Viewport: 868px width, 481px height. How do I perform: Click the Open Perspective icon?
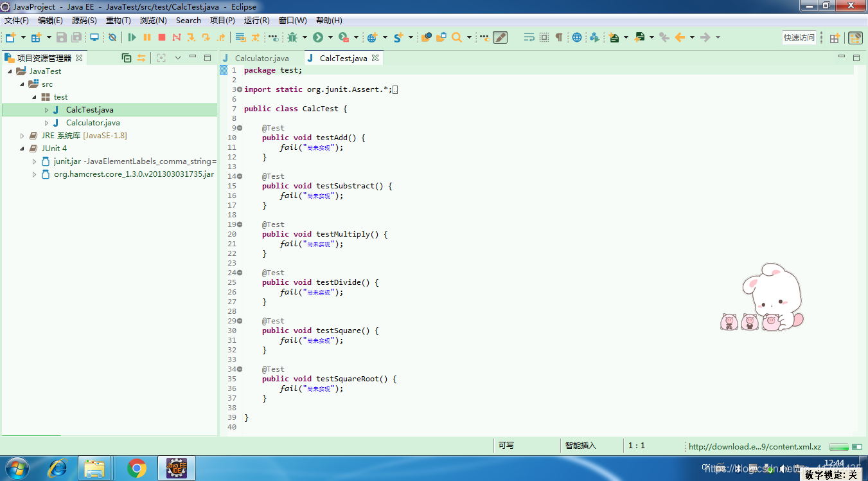click(x=835, y=38)
